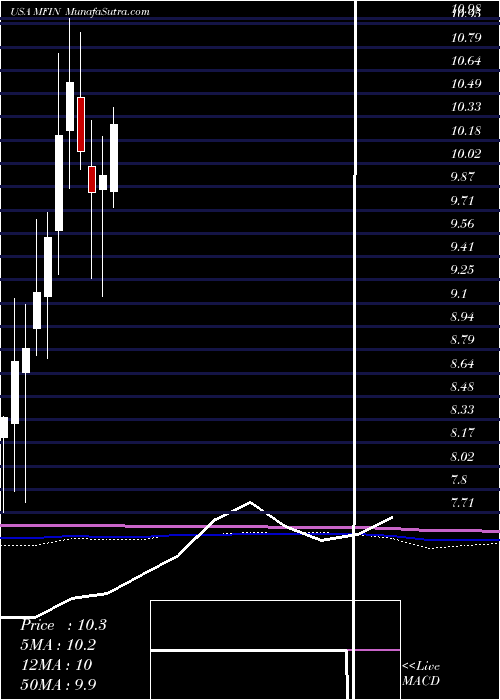This screenshot has width=500, height=700.
Task: Click the last white candlestick on the right
Action: pos(114,158)
